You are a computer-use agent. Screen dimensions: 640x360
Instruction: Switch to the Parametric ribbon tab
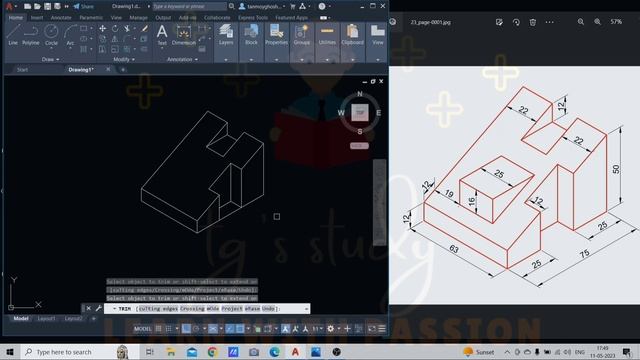pyautogui.click(x=91, y=18)
